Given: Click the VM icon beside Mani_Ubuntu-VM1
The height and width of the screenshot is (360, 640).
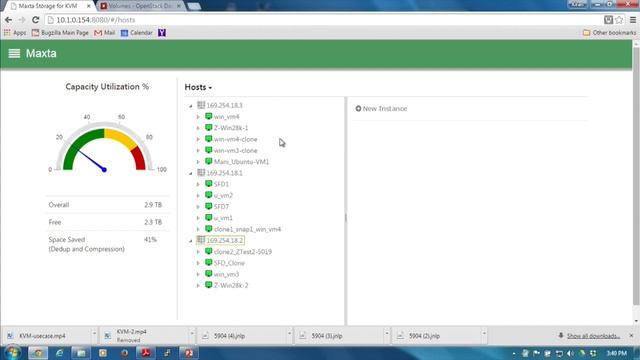Looking at the screenshot, I should click(209, 162).
